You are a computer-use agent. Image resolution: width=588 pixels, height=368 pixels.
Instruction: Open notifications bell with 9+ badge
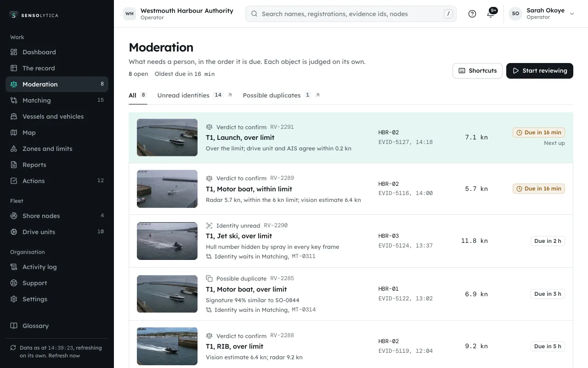tap(491, 14)
